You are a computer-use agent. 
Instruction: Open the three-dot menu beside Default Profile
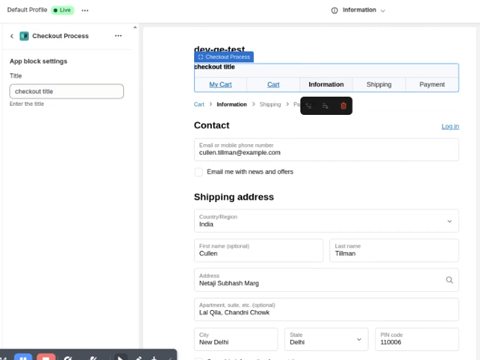pyautogui.click(x=85, y=10)
